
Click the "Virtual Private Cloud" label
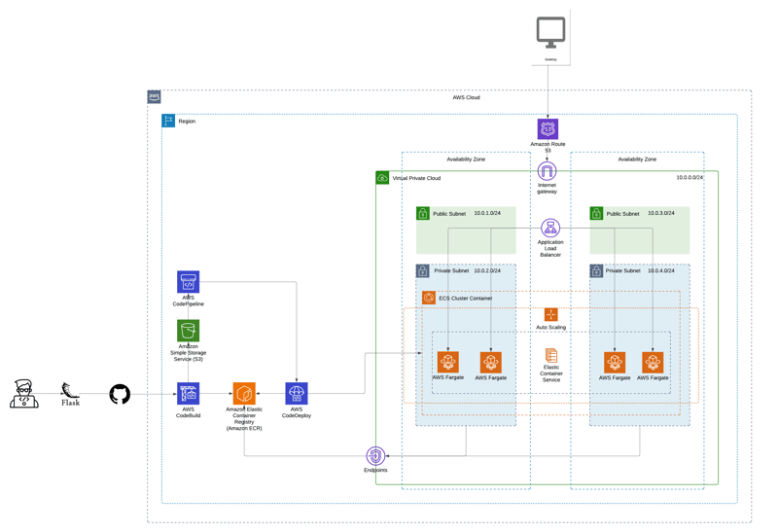click(416, 178)
